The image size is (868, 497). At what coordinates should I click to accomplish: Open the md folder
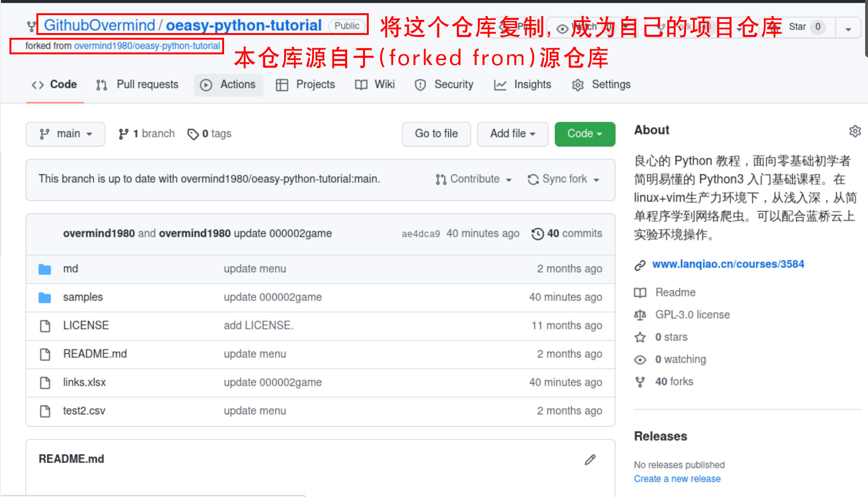coord(70,269)
